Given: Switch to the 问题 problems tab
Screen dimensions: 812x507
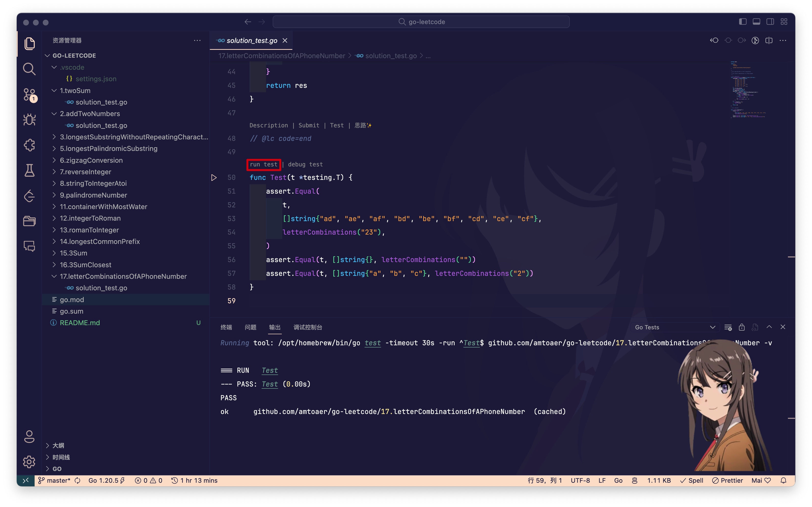Looking at the screenshot, I should pos(251,327).
